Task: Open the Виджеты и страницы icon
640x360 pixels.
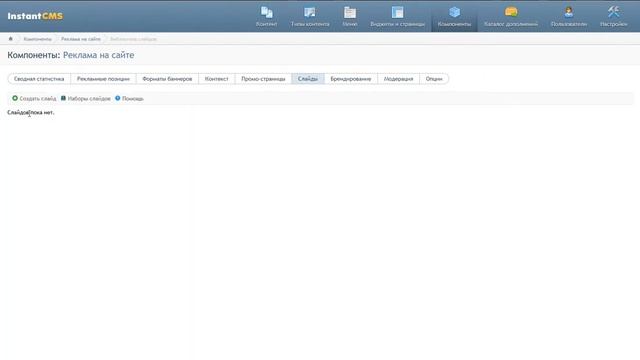Action: tap(398, 12)
